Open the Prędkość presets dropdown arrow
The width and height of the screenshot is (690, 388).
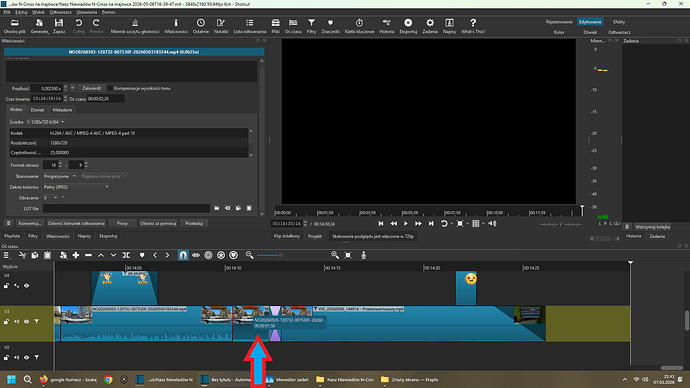[73, 88]
